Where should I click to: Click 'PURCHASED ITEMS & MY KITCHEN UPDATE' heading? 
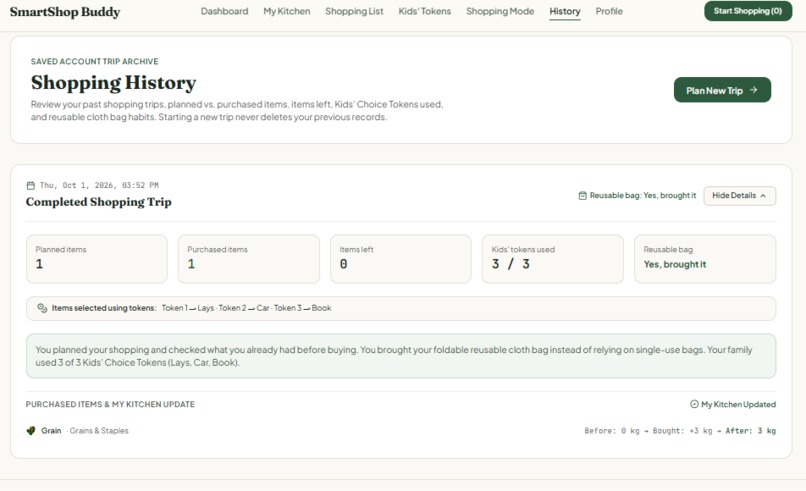pos(110,404)
